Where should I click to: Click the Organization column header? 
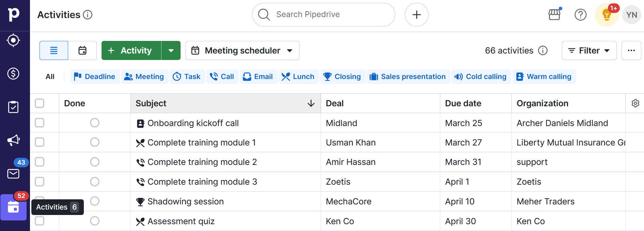tap(568, 103)
